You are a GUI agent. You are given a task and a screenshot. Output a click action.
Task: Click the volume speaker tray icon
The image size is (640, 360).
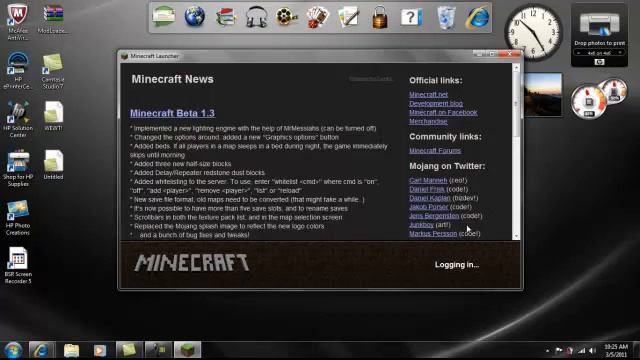point(592,351)
